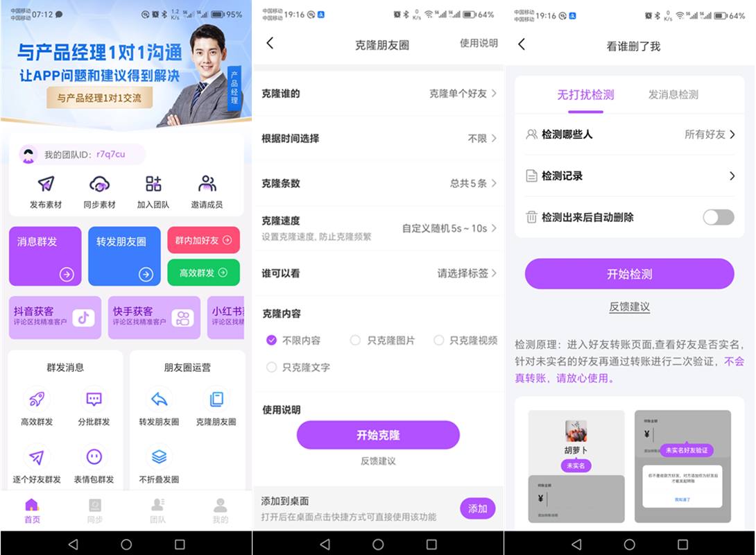Open the 克隆速度 setting chevron
The height and width of the screenshot is (555, 756).
pyautogui.click(x=494, y=228)
